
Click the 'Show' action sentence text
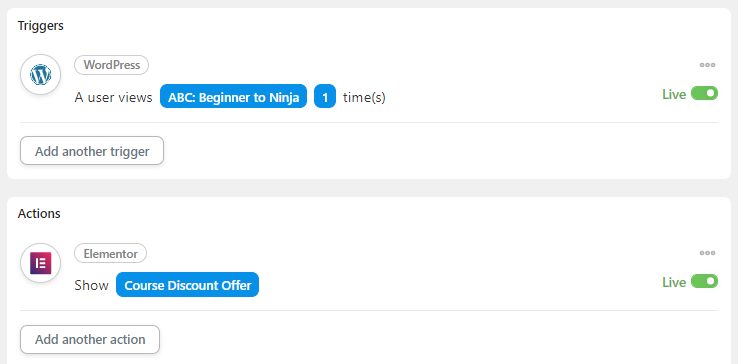(x=91, y=285)
